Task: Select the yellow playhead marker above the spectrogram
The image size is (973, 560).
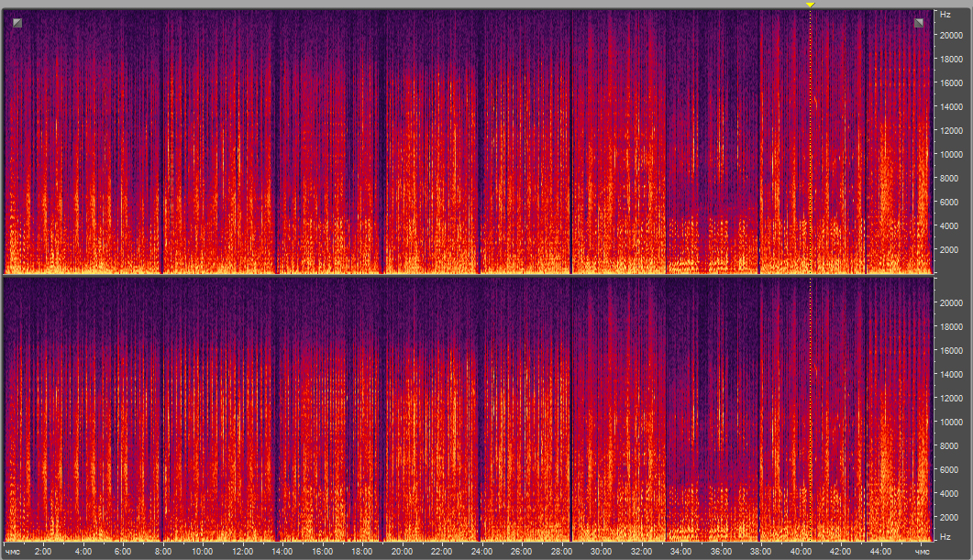Action: pos(810,5)
